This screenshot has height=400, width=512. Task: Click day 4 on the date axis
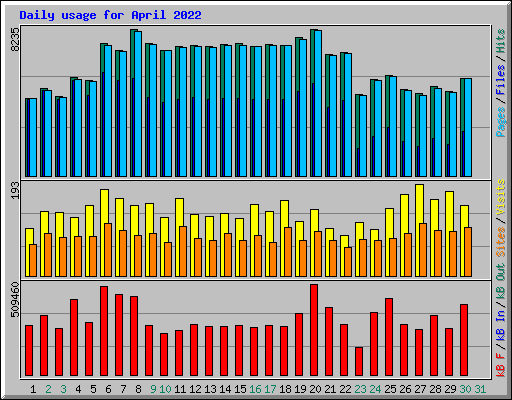(78, 389)
